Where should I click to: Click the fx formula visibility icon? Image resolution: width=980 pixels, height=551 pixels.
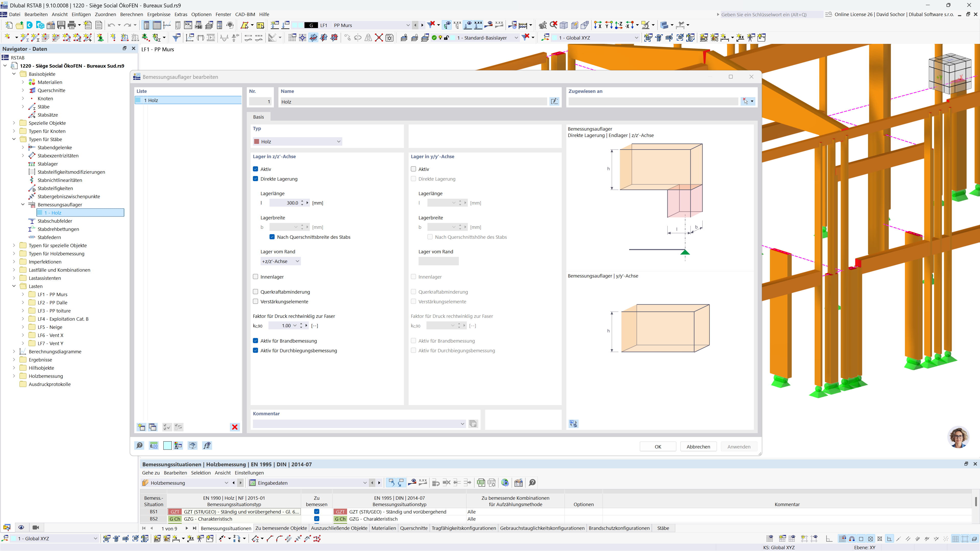207,446
